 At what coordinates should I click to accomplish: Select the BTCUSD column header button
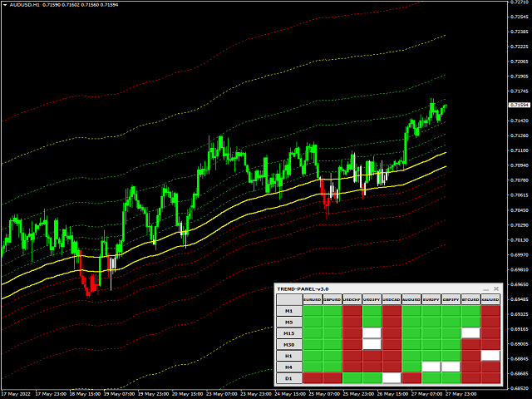(471, 299)
